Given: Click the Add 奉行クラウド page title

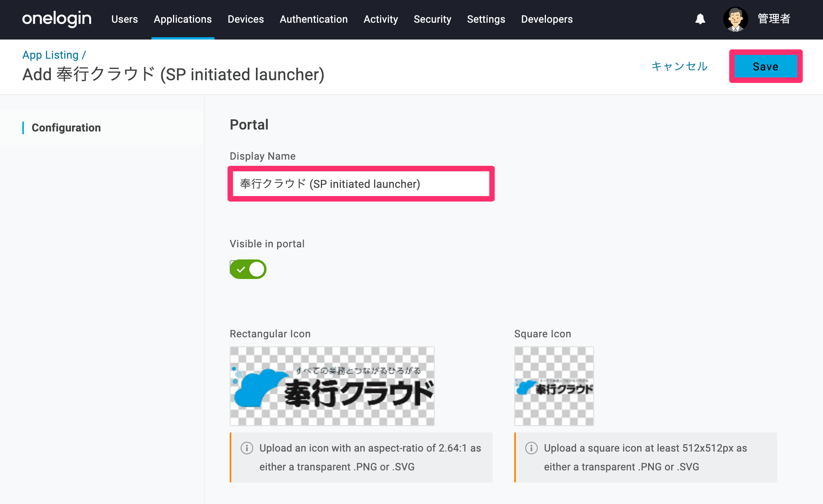Looking at the screenshot, I should [173, 74].
